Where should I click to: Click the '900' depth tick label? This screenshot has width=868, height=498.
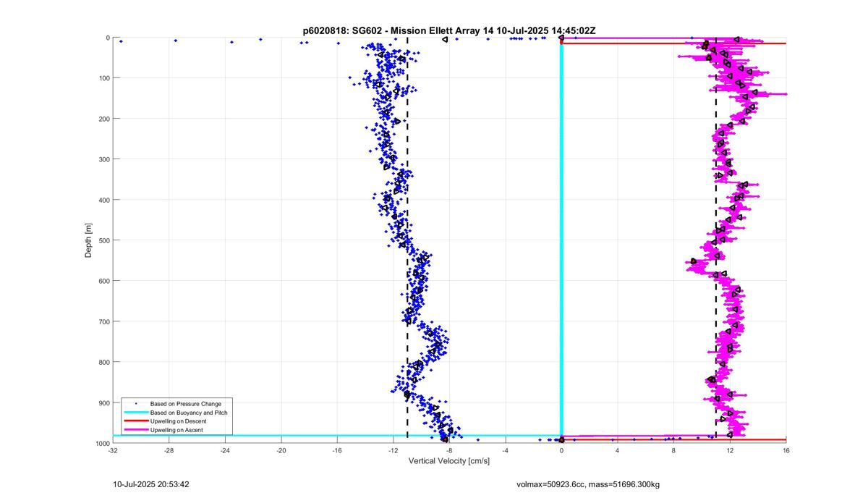(x=103, y=402)
